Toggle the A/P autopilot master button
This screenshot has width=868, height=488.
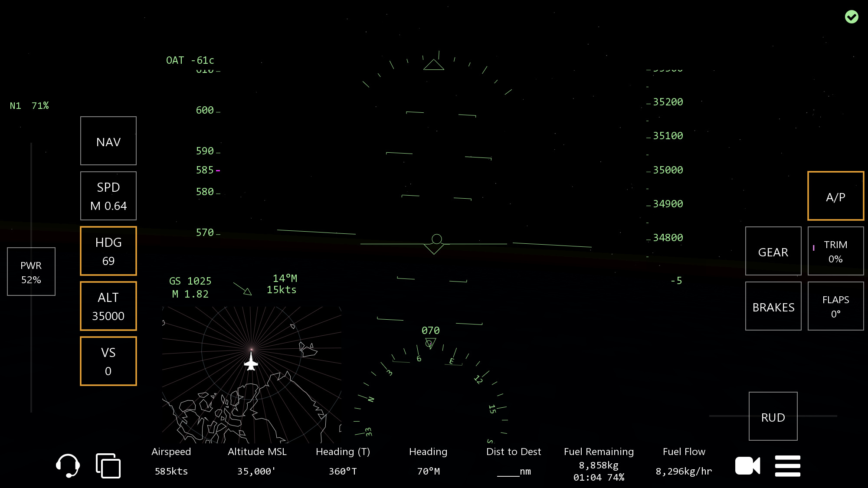[835, 196]
